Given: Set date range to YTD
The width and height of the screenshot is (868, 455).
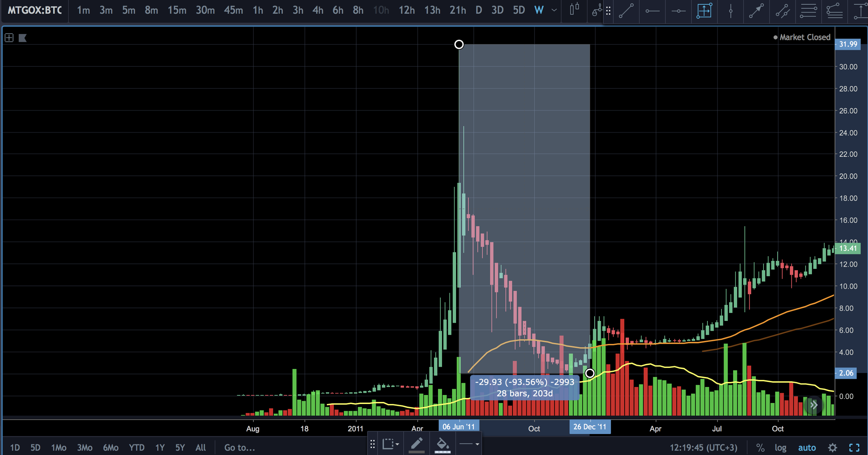Looking at the screenshot, I should 137,447.
